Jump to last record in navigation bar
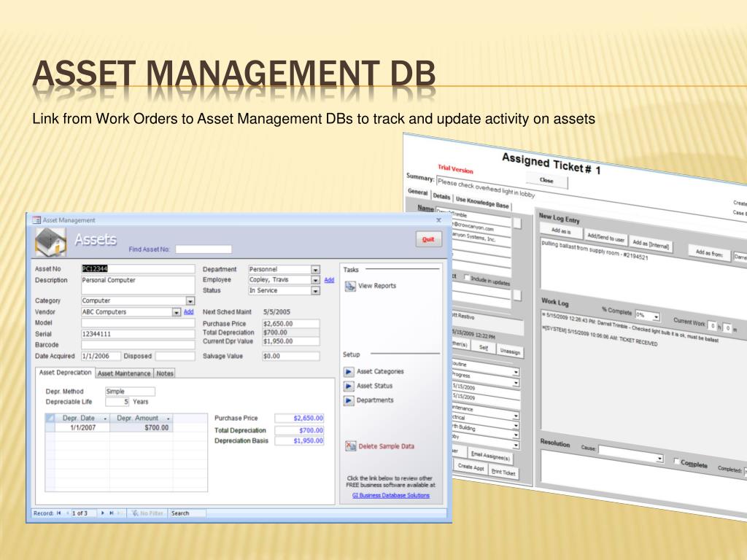747x560 pixels. 112,513
